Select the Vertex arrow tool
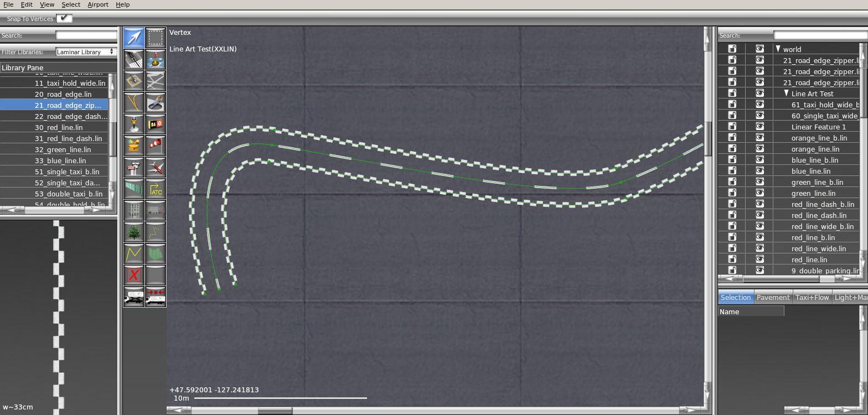 (x=133, y=38)
